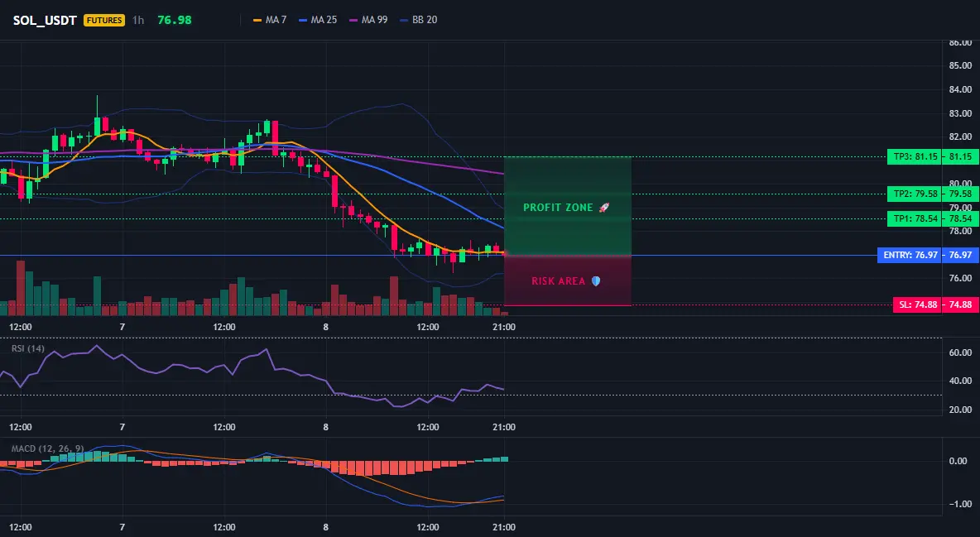Screen dimensions: 980x537
Task: Click the PROFIT ZONE label
Action: pos(558,208)
